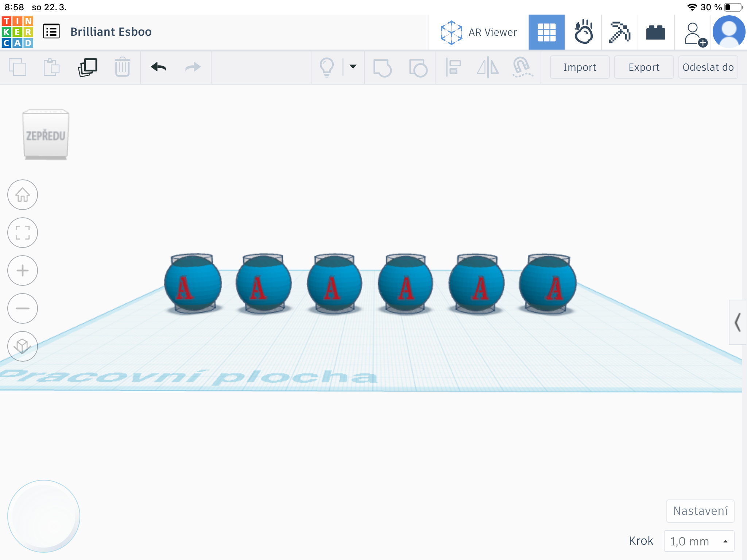This screenshot has height=560, width=747.
Task: Click the Duplicate and repeat icon
Action: [x=88, y=67]
